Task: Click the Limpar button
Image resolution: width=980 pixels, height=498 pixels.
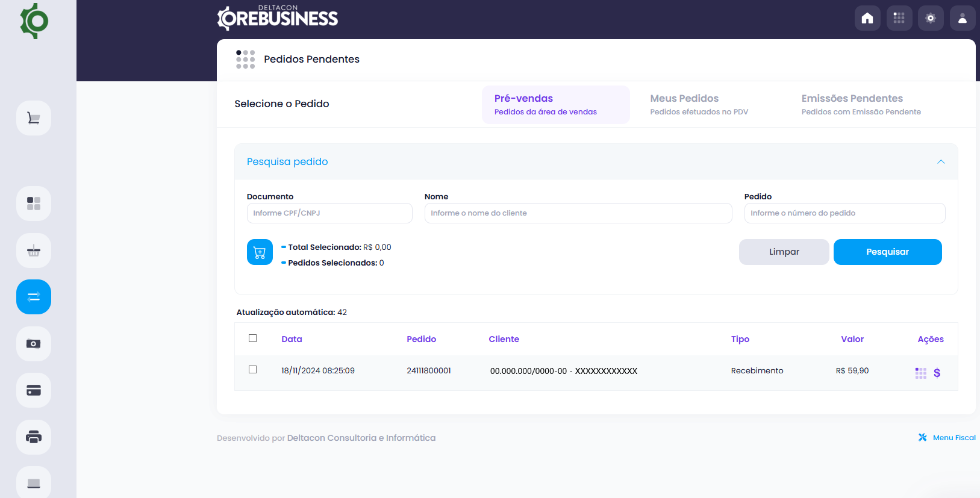Action: (x=784, y=252)
